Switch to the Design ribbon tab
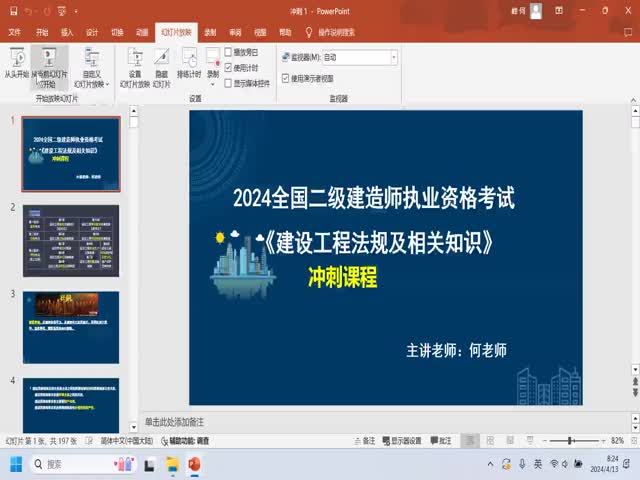The height and width of the screenshot is (480, 640). 92,32
